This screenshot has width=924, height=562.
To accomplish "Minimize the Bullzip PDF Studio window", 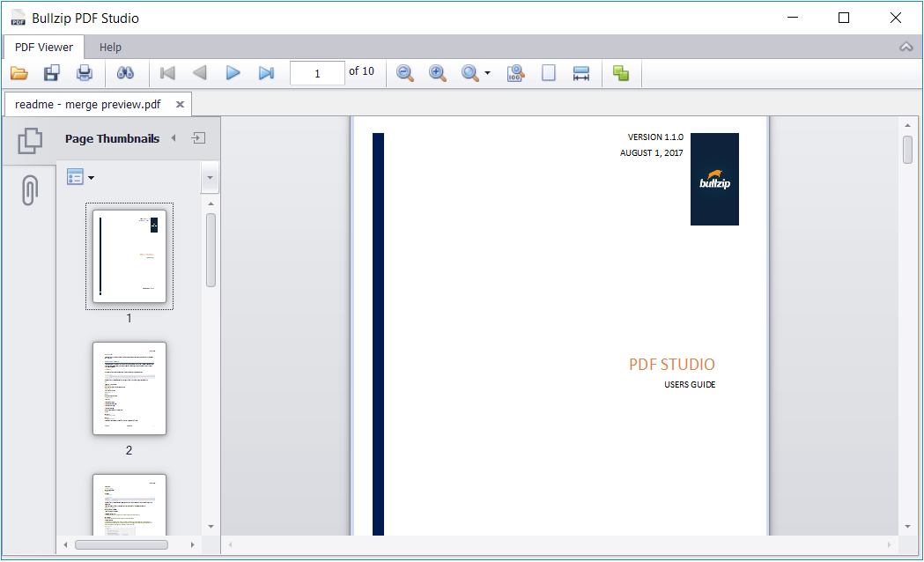I will click(x=793, y=18).
